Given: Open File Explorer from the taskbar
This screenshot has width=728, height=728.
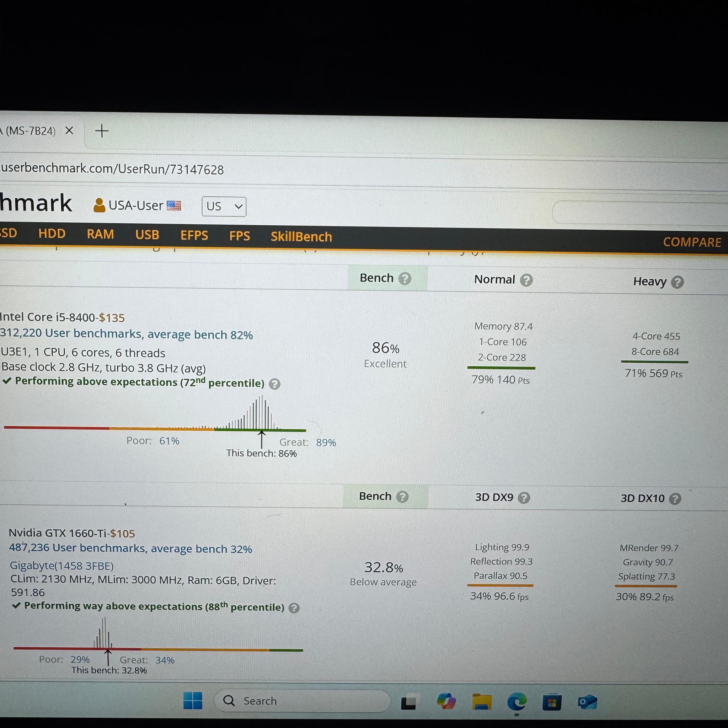Looking at the screenshot, I should point(482,702).
